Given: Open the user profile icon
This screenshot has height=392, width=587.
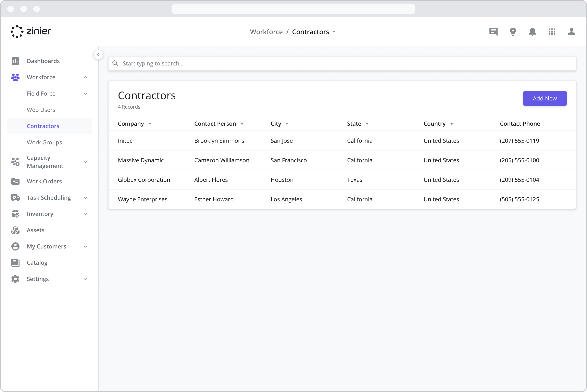Looking at the screenshot, I should [x=571, y=32].
